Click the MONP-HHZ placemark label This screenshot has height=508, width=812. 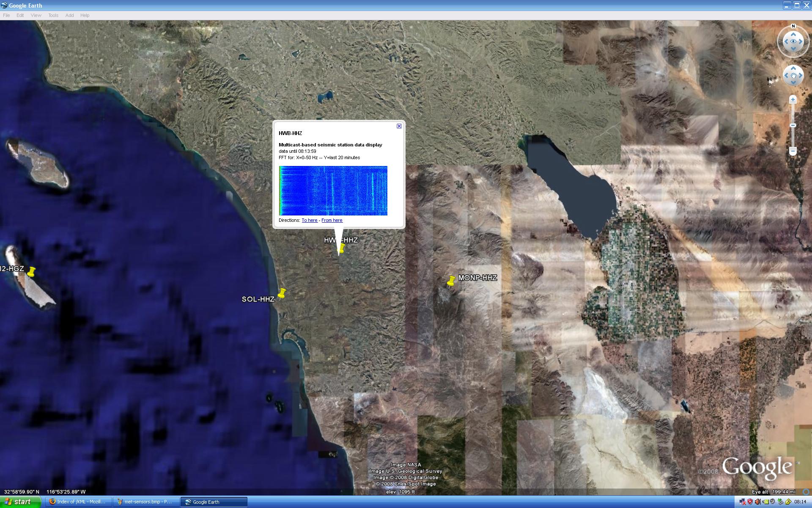[x=478, y=278]
